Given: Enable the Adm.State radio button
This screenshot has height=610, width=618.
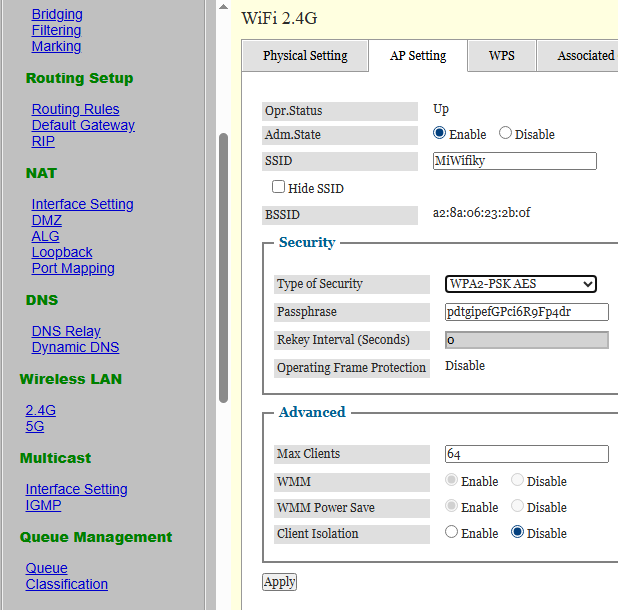Looking at the screenshot, I should [x=440, y=134].
